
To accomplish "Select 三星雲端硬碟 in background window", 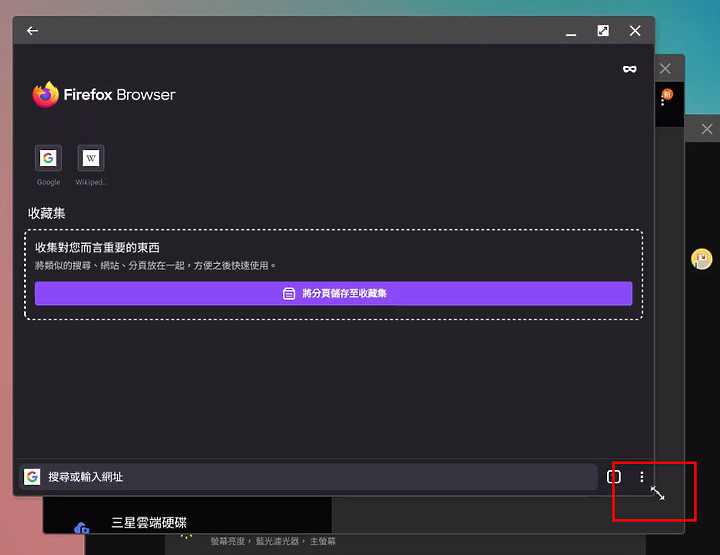I will click(x=149, y=522).
